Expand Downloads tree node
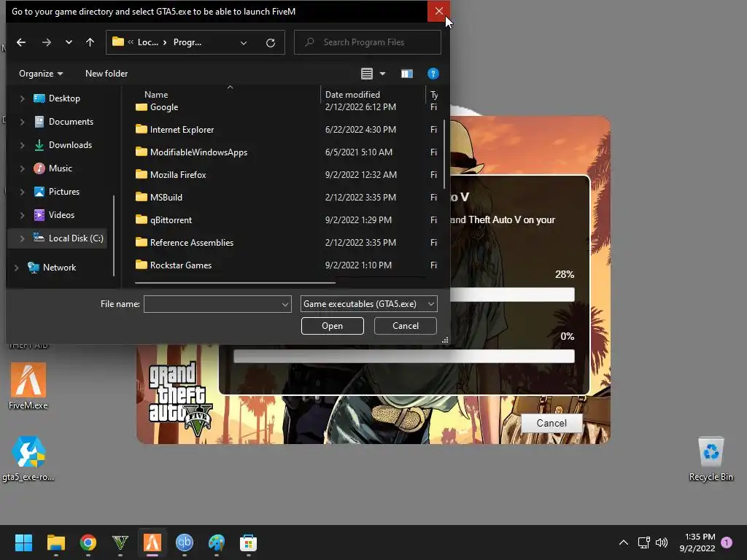Image resolution: width=747 pixels, height=560 pixels. pyautogui.click(x=22, y=145)
